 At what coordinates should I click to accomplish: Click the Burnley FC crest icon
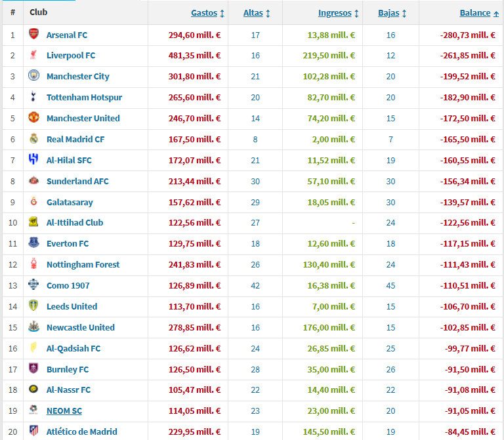pyautogui.click(x=33, y=368)
